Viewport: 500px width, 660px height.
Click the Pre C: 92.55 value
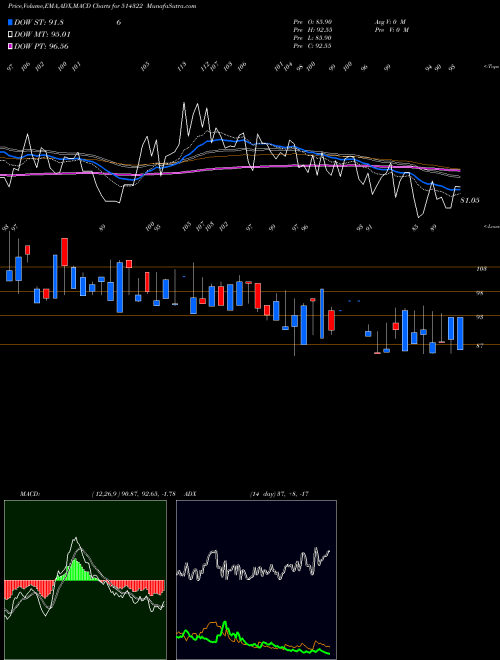click(x=312, y=45)
